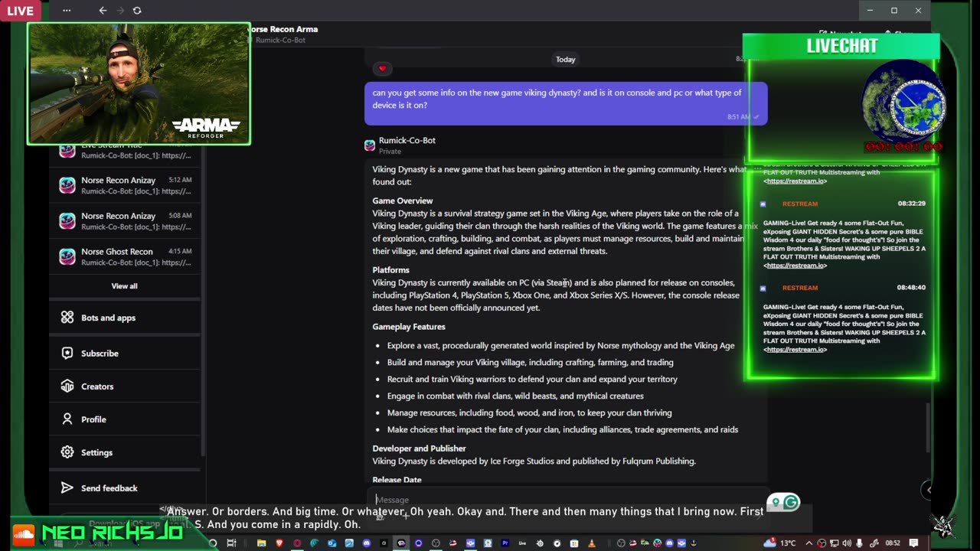
Task: Click Send feedback in sidebar
Action: (125, 488)
